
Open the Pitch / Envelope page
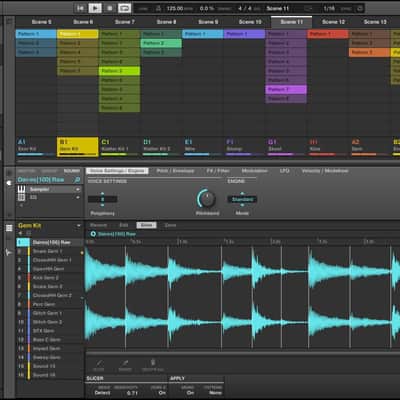point(175,171)
